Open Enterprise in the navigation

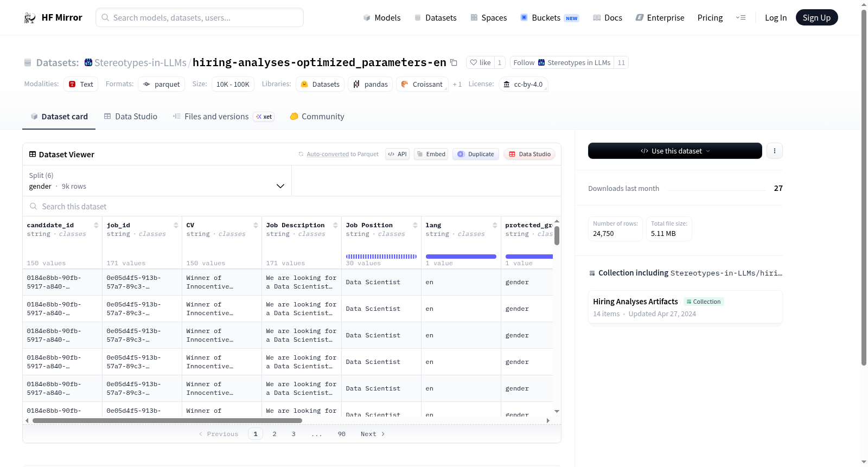tap(660, 18)
